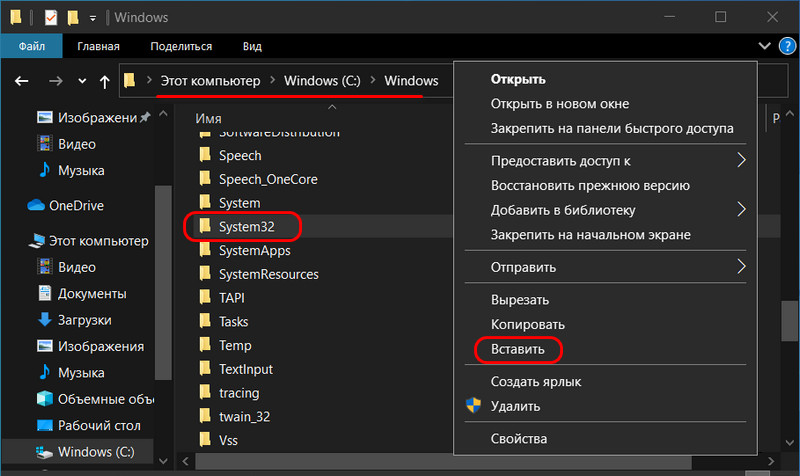This screenshot has width=800, height=476.
Task: Click the New folder quick access icon
Action: click(73, 17)
